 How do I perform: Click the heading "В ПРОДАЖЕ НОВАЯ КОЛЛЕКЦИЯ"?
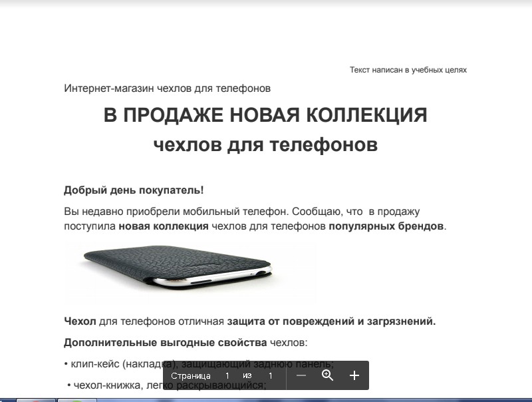tap(265, 115)
